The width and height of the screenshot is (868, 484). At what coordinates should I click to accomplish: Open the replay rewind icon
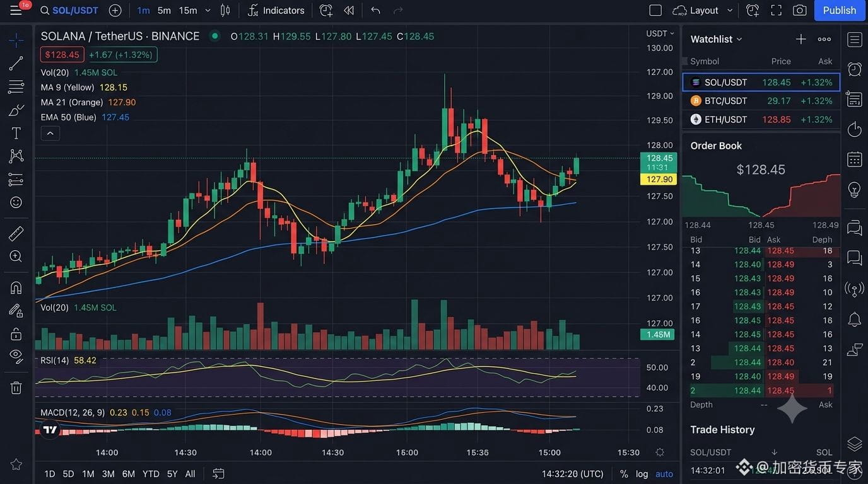349,10
